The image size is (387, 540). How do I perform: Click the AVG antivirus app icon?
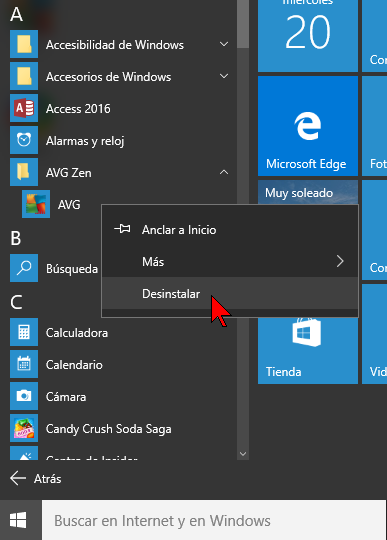(36, 204)
